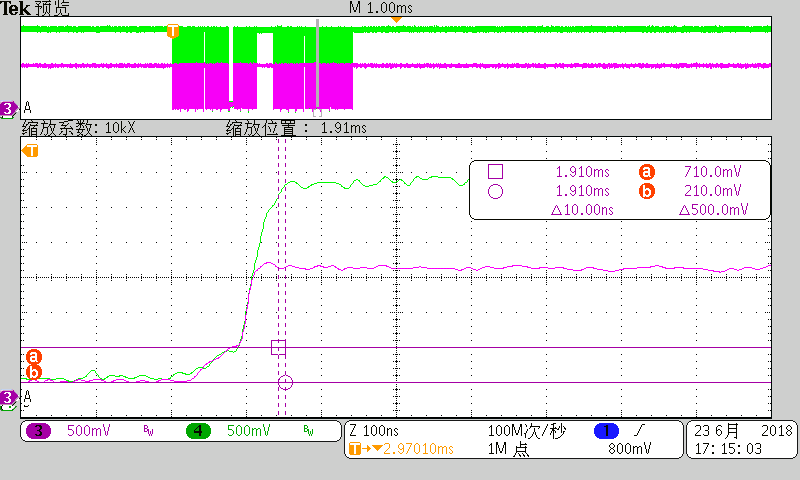Click the bandwidth limit icon for channel 3
The height and width of the screenshot is (480, 800).
[148, 431]
